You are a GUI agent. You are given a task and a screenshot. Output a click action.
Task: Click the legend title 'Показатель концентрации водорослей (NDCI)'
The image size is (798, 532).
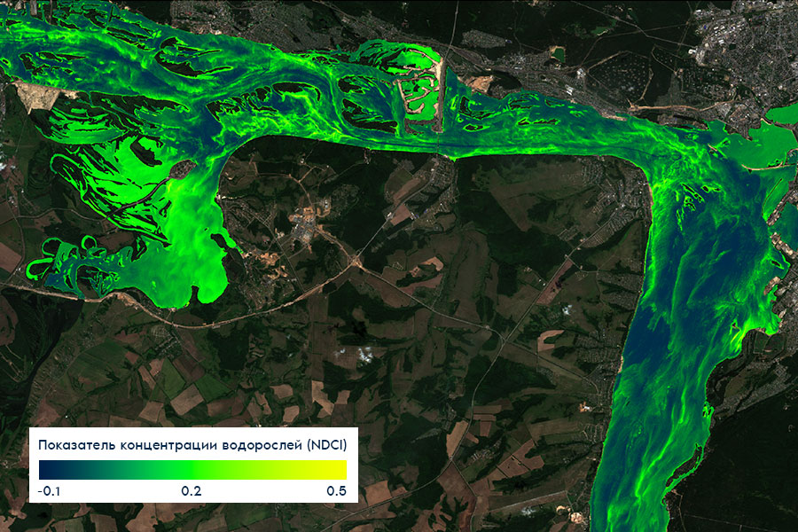click(x=192, y=445)
